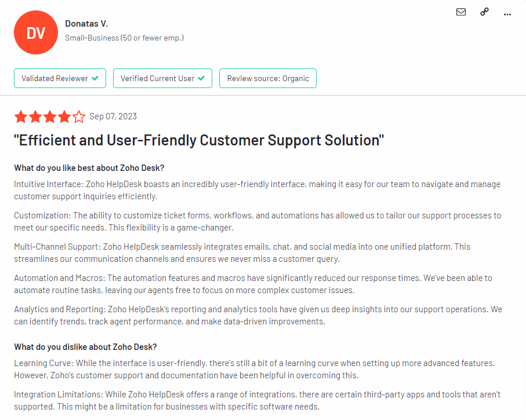Click the What do you dislike heading

click(86, 346)
